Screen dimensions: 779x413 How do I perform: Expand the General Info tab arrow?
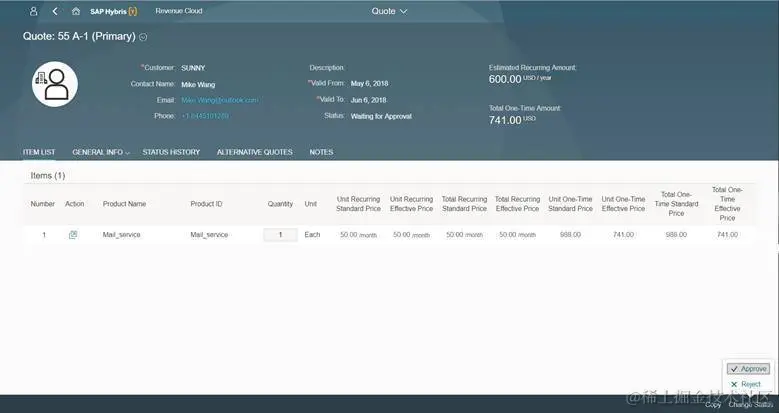(x=127, y=153)
